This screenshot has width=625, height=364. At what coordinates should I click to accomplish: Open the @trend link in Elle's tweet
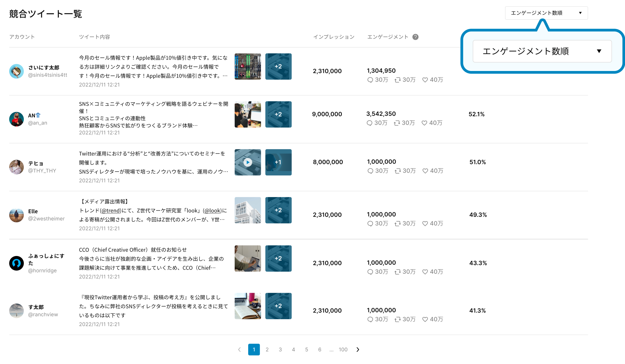(111, 211)
